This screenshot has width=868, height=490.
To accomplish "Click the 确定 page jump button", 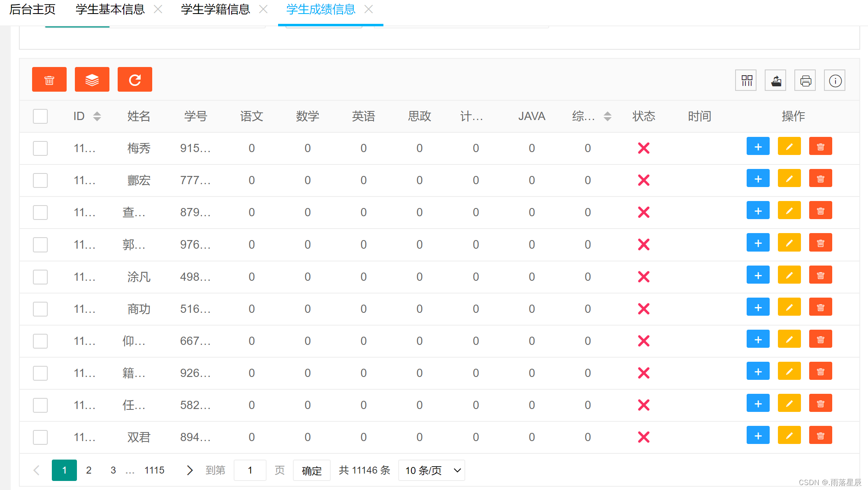I will 311,470.
